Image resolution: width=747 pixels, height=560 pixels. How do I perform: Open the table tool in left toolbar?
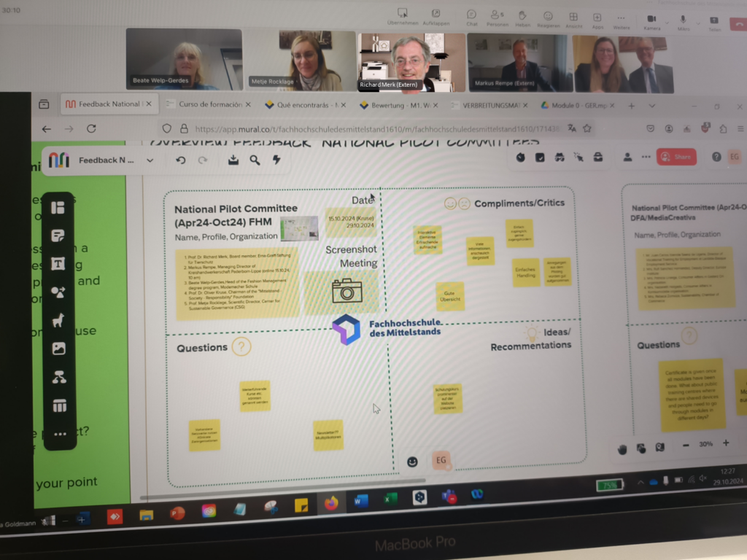59,405
